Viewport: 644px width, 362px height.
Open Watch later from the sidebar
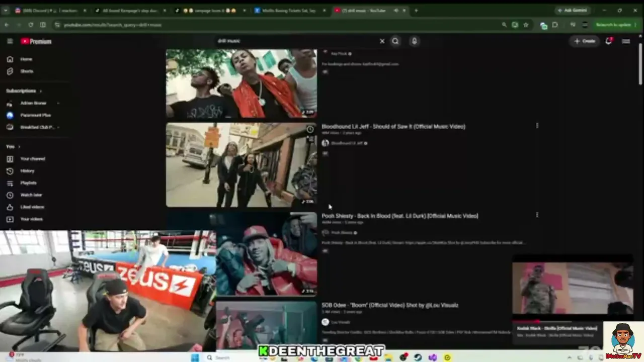[31, 195]
